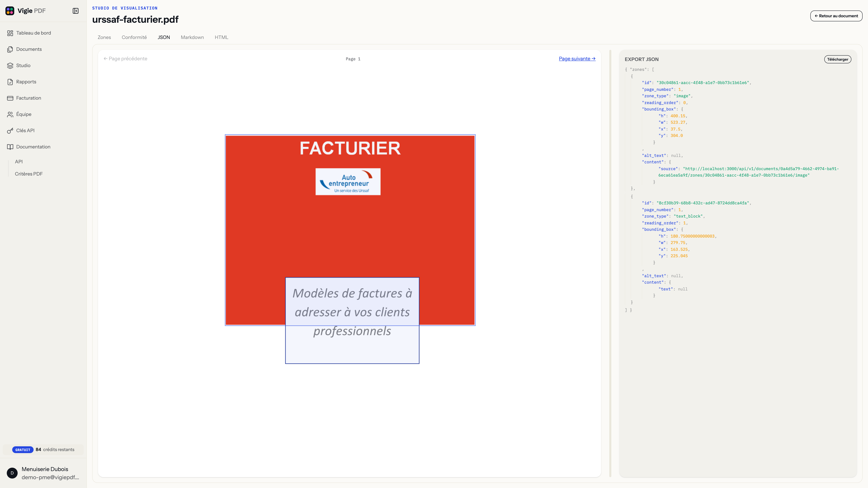Viewport: 868px width, 488px height.
Task: Click the Équipe users icon
Action: pyautogui.click(x=10, y=114)
